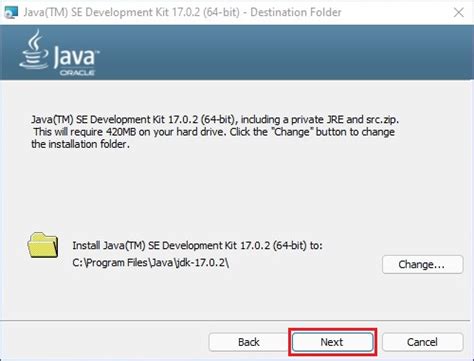Click the Java Oracle logo
The image size is (474, 361).
[59, 53]
